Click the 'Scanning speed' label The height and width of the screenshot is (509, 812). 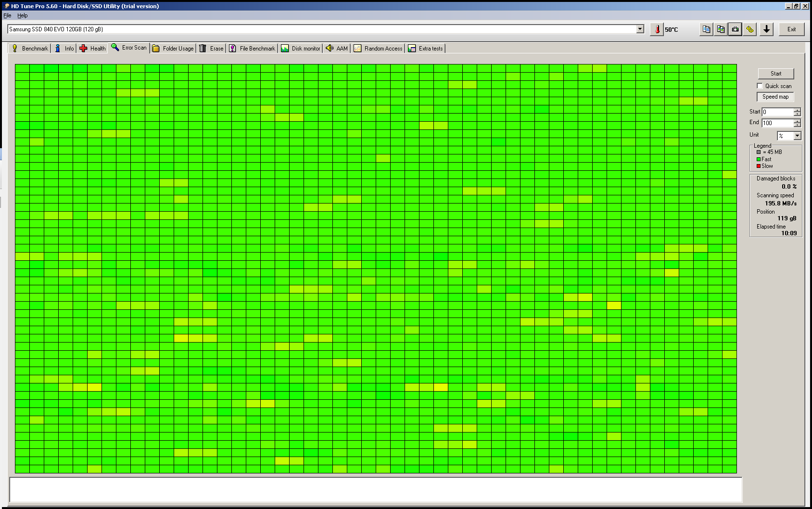pos(775,195)
